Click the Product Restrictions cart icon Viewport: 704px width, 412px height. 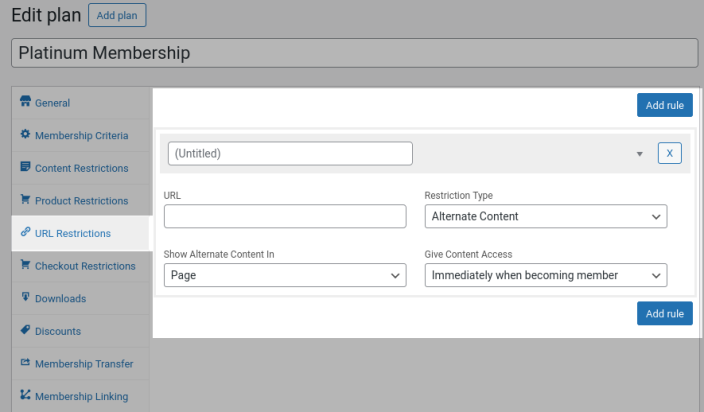(25, 200)
